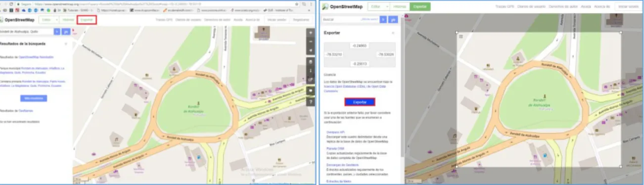Click 'Iniciar sesión' in search results window

pos(277,20)
